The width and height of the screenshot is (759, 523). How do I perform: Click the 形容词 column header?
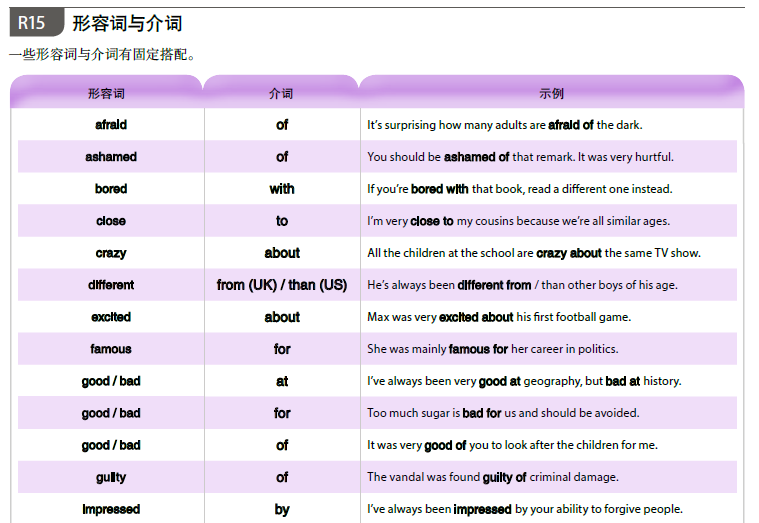click(106, 93)
